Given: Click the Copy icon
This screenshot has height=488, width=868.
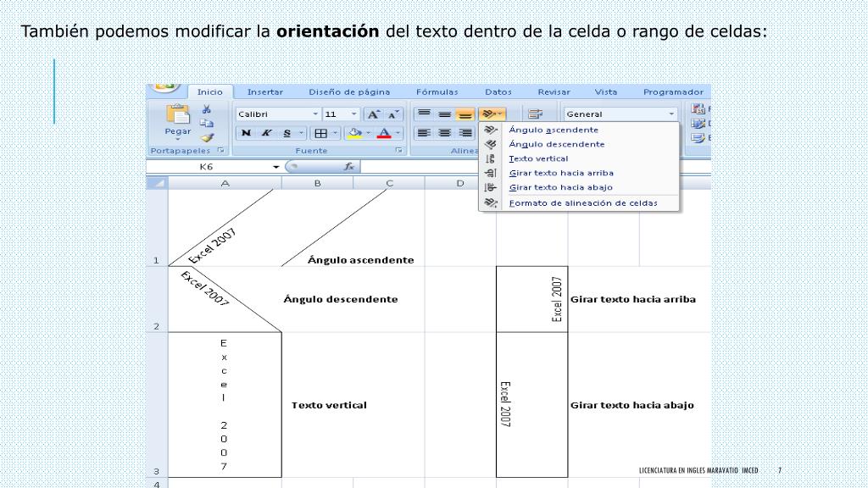Looking at the screenshot, I should coord(207,124).
